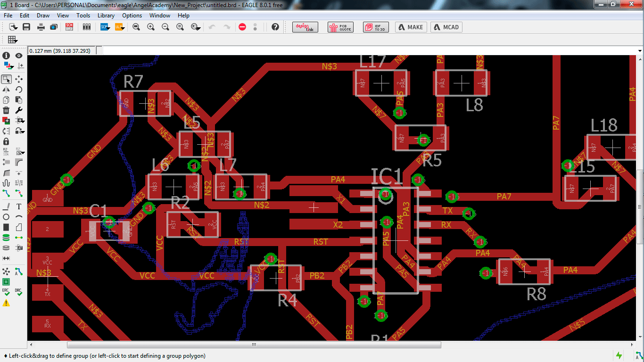Select the Rotate tool
The image size is (644, 362).
[19, 90]
